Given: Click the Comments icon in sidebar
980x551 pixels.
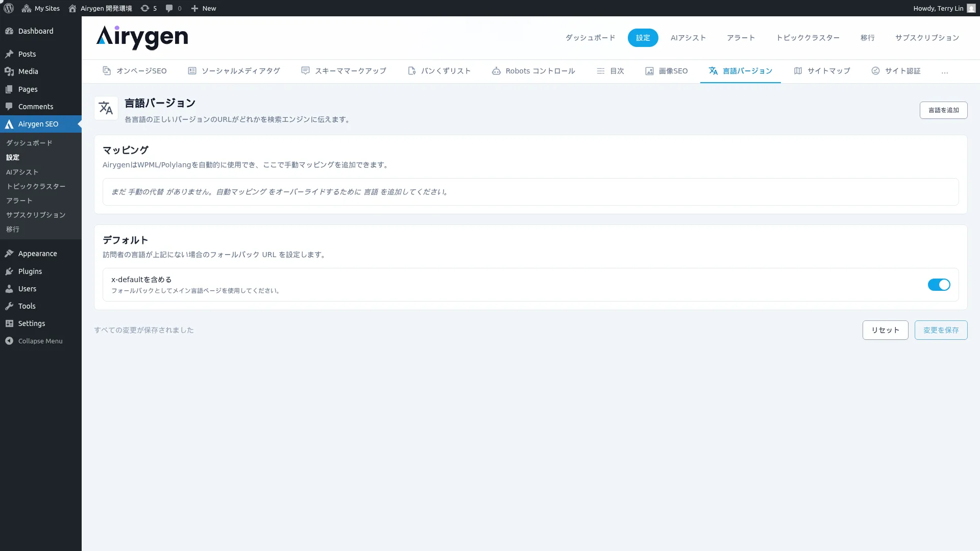Looking at the screenshot, I should click(9, 107).
